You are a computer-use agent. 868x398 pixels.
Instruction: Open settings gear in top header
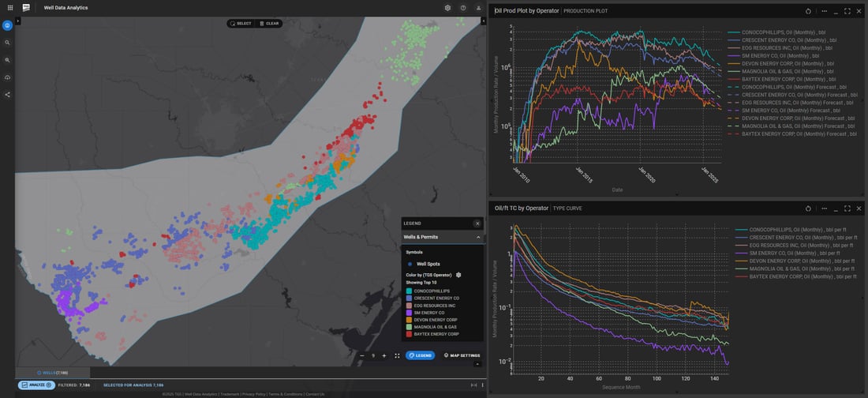coord(447,8)
